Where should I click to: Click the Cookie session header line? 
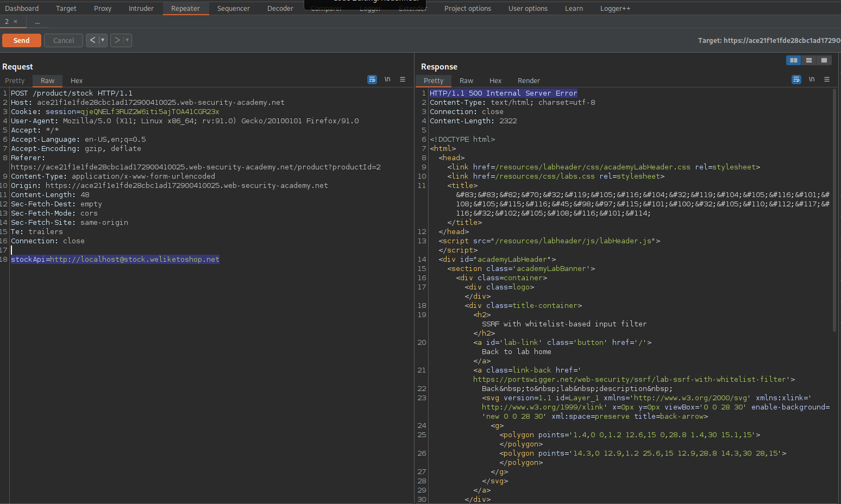(115, 112)
